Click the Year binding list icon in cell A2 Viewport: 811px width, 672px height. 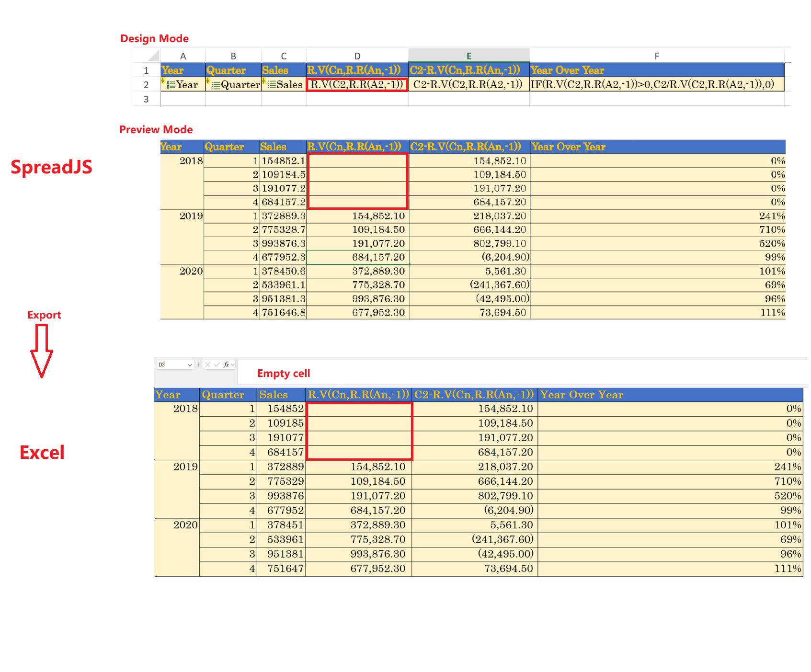171,85
